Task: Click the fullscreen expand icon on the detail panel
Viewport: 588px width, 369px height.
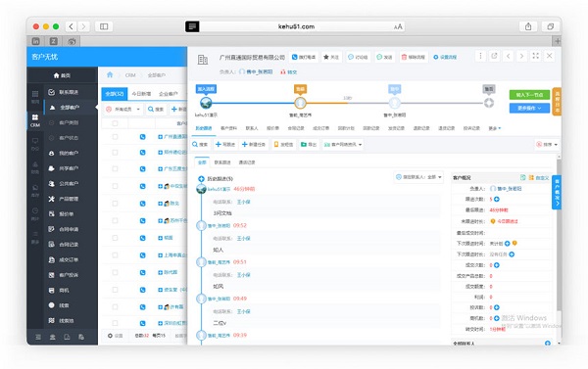Action: point(535,56)
